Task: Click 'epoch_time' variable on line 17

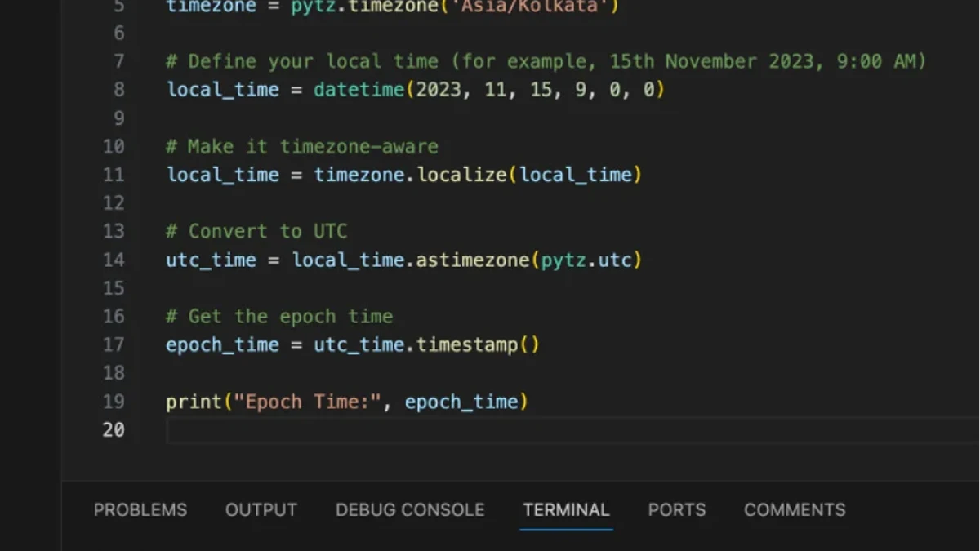Action: click(x=222, y=344)
